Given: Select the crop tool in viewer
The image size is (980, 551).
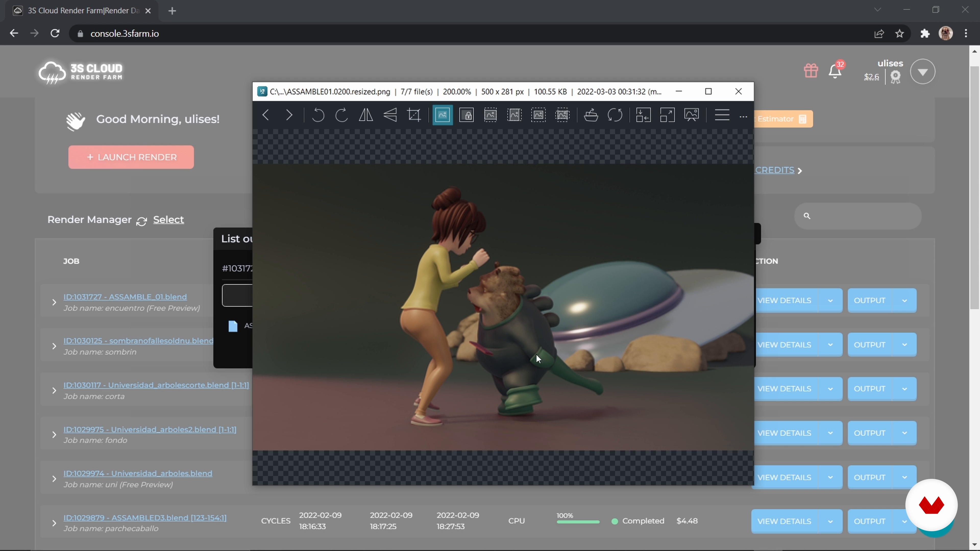Looking at the screenshot, I should point(414,115).
